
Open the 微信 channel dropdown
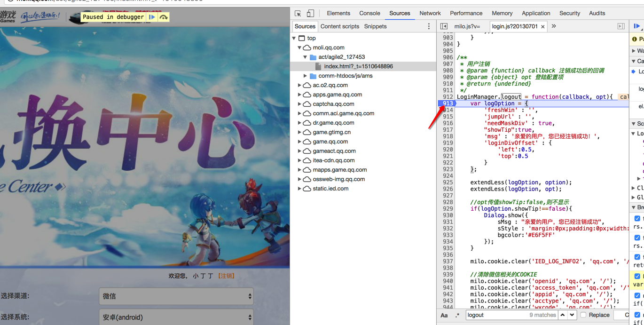pyautogui.click(x=176, y=296)
